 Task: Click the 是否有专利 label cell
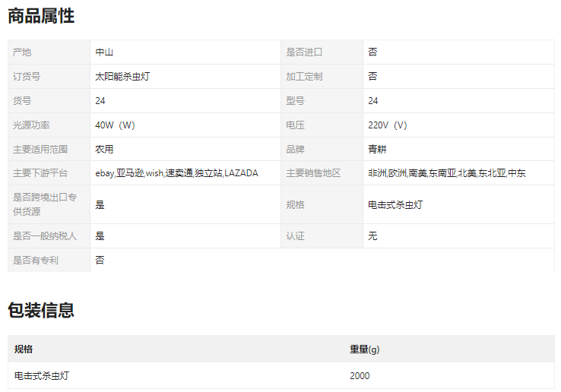click(36, 261)
